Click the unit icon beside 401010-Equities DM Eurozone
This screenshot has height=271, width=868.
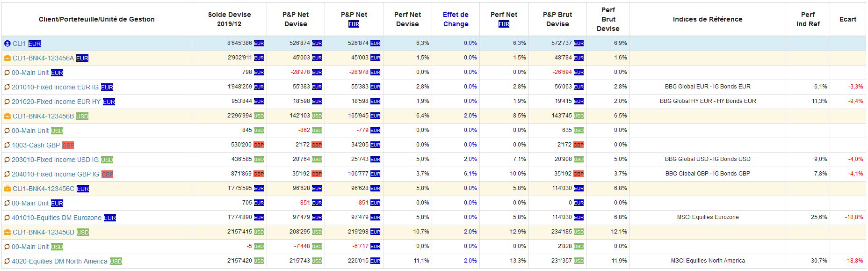pos(7,218)
